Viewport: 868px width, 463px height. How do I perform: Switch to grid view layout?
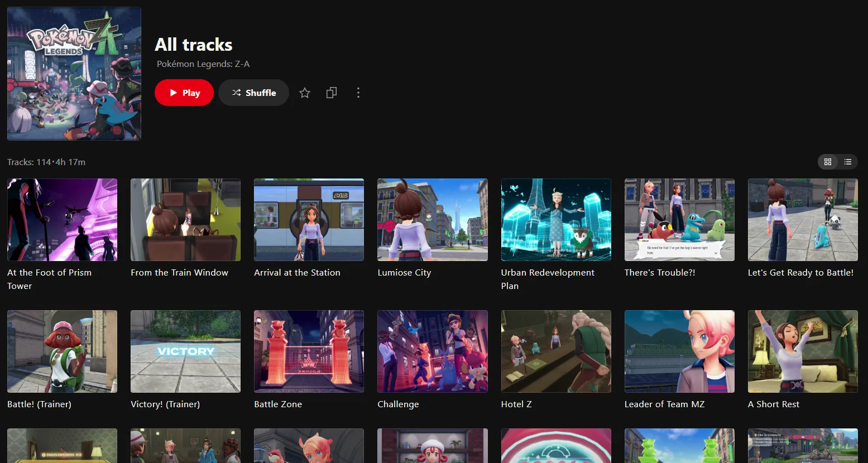828,162
